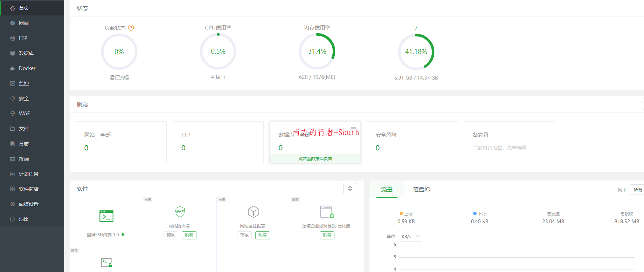Click 购买 under 网站监控报表
This screenshot has width=644, height=272.
(x=263, y=235)
